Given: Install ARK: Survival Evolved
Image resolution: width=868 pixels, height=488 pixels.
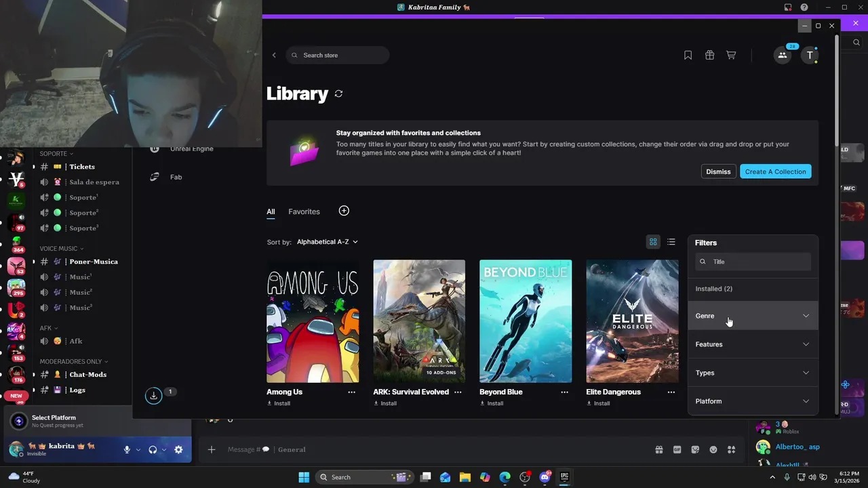Looking at the screenshot, I should (385, 403).
